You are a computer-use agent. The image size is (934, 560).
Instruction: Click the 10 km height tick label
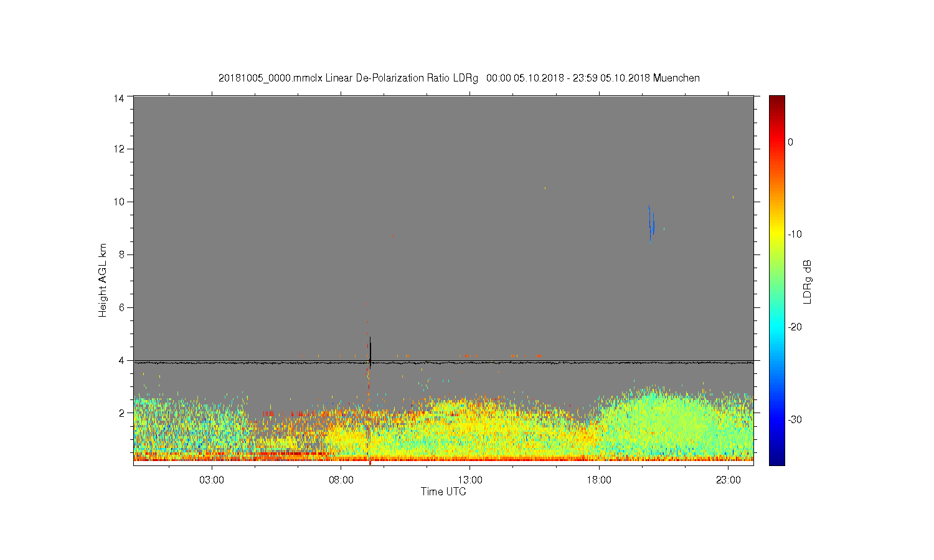tap(119, 202)
